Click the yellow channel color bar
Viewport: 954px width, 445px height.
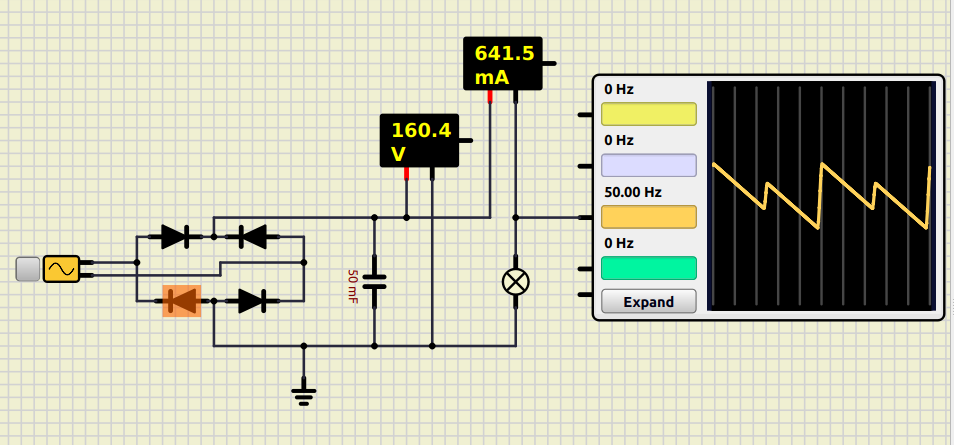(648, 113)
